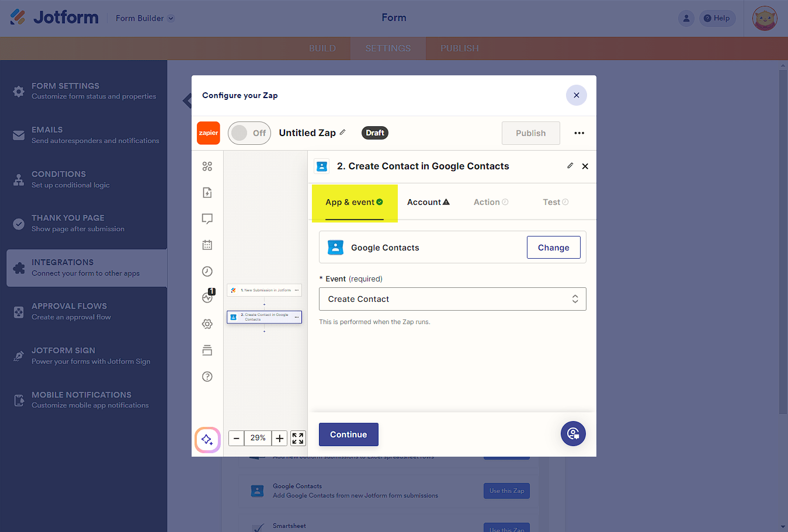Screen dimensions: 788x532
Task: Click the 29% zoom level field
Action: (258, 438)
